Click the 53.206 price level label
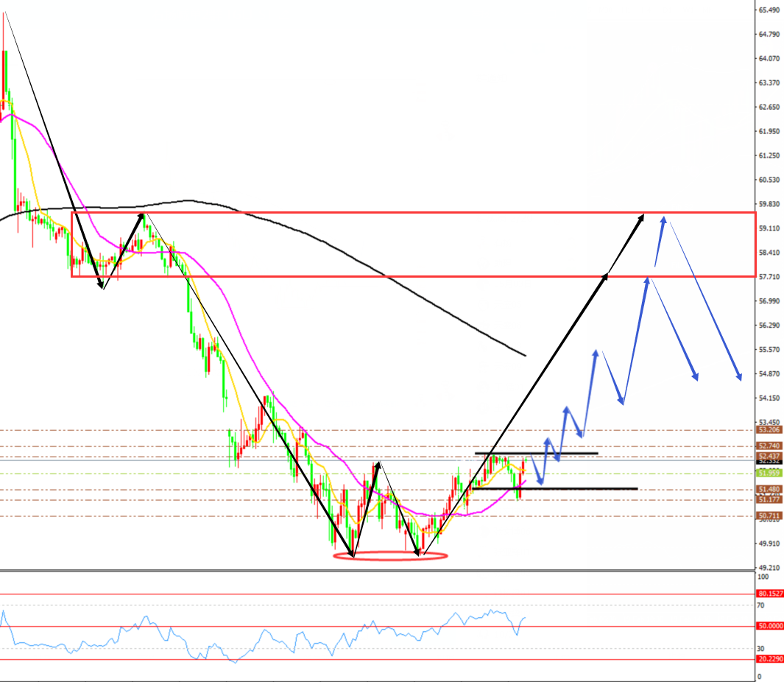 769,429
